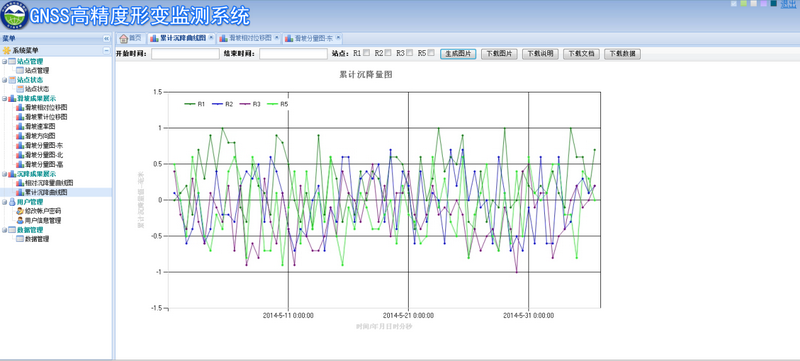Collapse the 滑坡成果展示 tree node
The image size is (800, 361).
4,98
